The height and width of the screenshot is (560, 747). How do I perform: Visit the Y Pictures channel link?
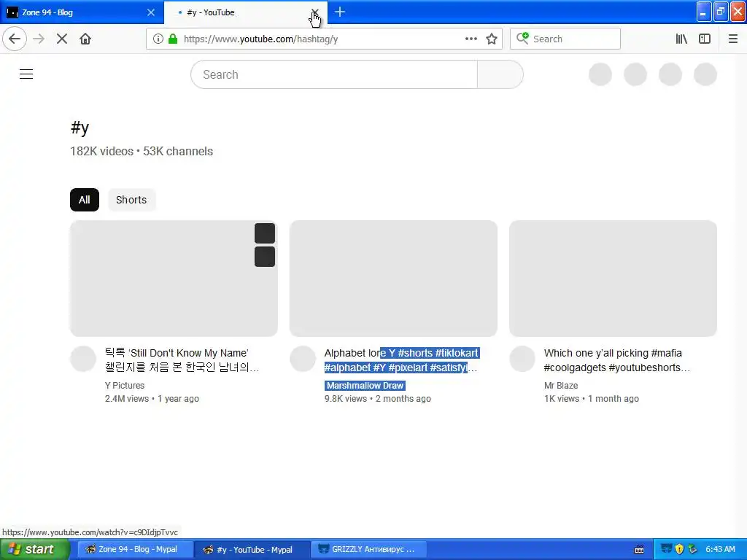click(125, 385)
